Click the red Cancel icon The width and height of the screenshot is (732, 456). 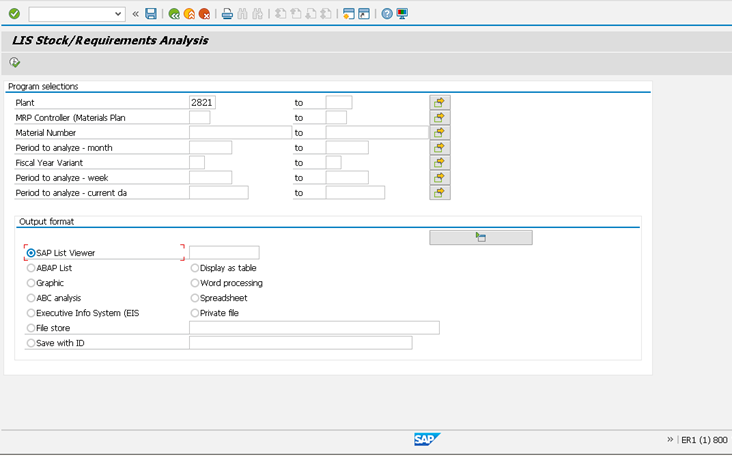[x=204, y=14]
